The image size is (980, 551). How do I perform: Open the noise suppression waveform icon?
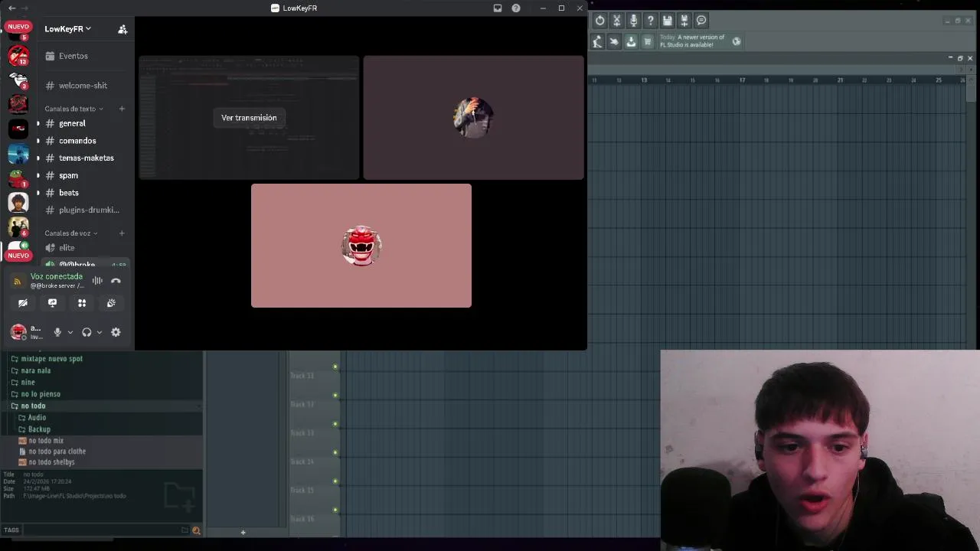click(97, 281)
